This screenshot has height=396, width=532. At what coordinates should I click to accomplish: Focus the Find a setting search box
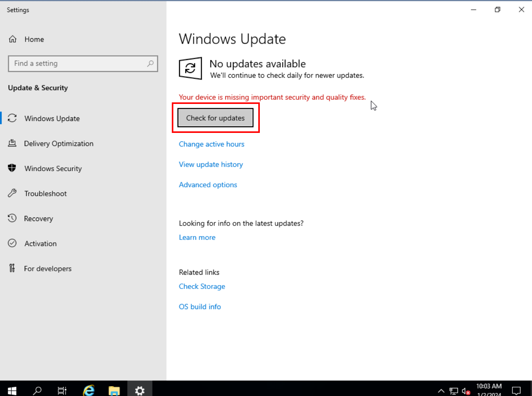pos(77,63)
